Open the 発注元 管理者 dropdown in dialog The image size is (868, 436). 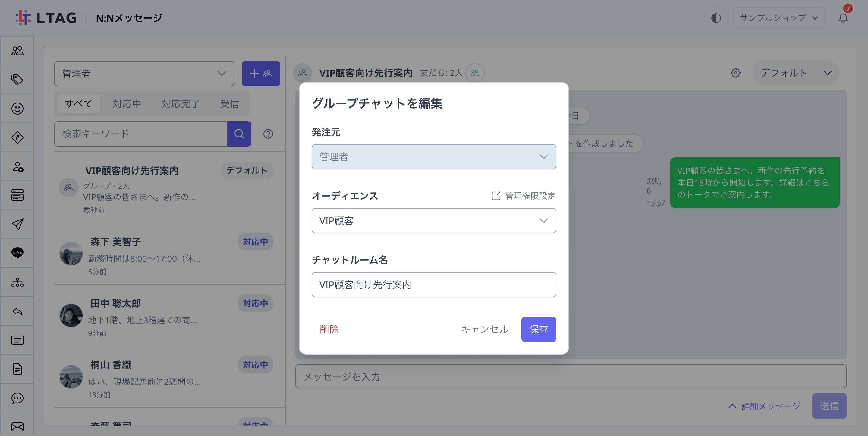(434, 157)
